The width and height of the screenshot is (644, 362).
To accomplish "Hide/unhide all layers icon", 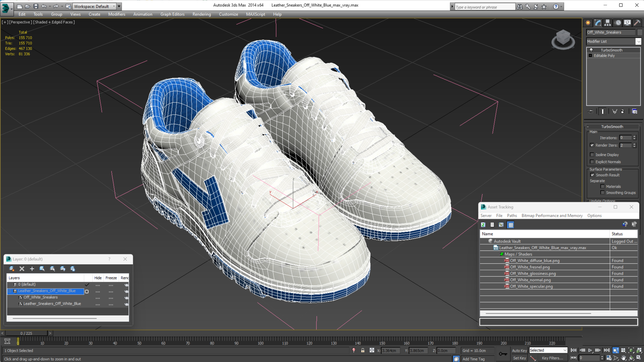I will 63,269.
